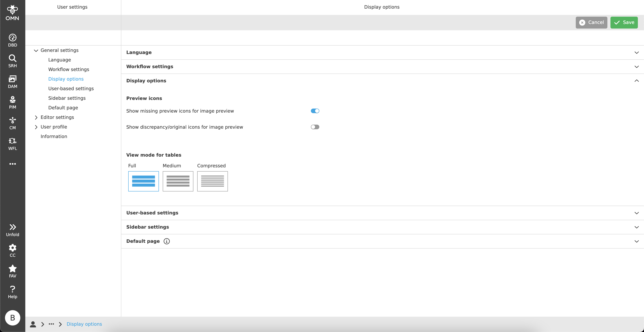Select the Compressed table view mode

212,181
